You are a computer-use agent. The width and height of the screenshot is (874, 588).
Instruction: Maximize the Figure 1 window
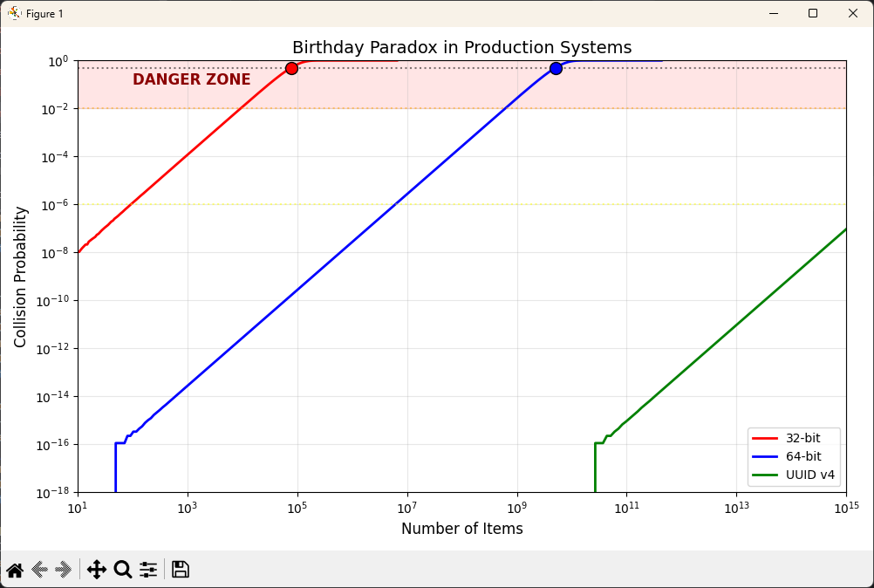click(812, 13)
